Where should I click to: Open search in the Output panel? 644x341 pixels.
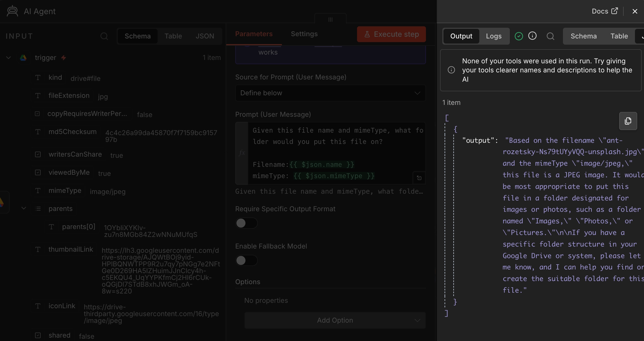click(551, 36)
